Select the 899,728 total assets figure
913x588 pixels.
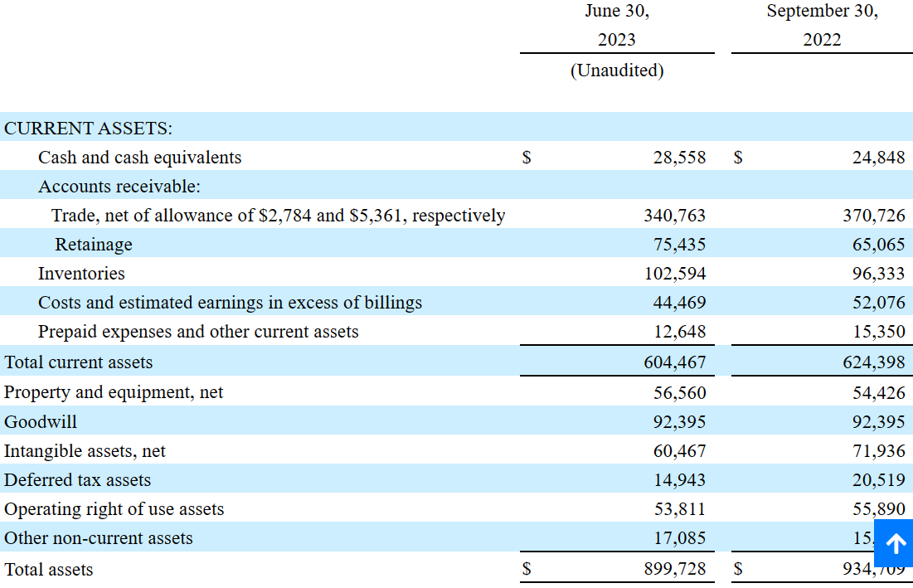(x=675, y=569)
